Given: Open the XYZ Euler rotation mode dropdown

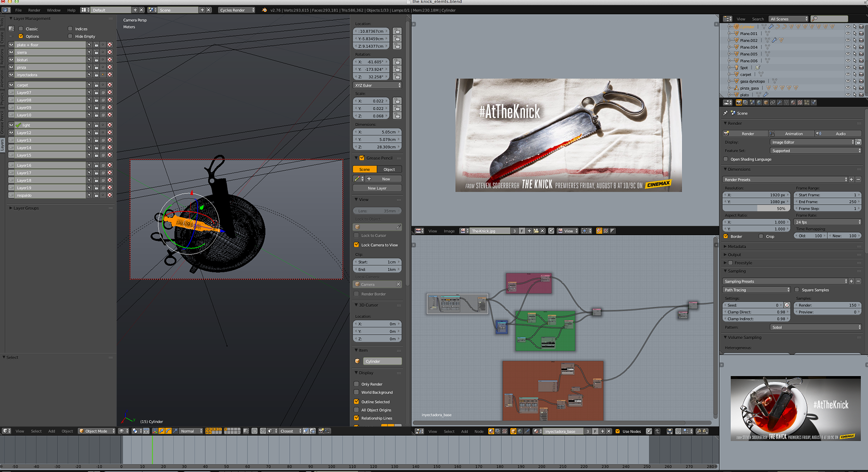Looking at the screenshot, I should pyautogui.click(x=377, y=85).
